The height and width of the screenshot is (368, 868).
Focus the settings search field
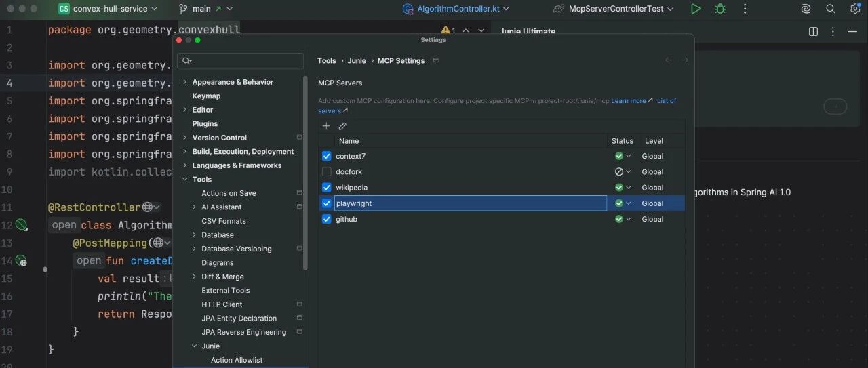pyautogui.click(x=240, y=61)
